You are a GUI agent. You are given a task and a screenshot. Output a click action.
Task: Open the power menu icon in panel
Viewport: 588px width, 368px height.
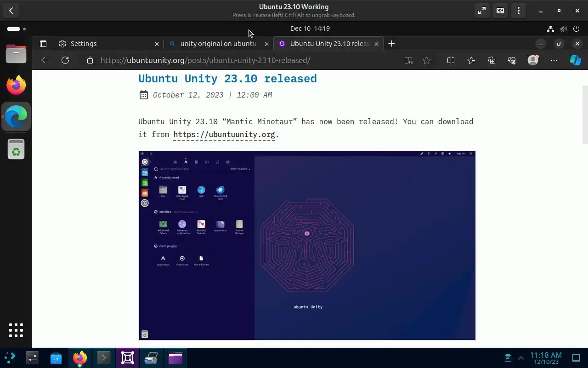577,29
